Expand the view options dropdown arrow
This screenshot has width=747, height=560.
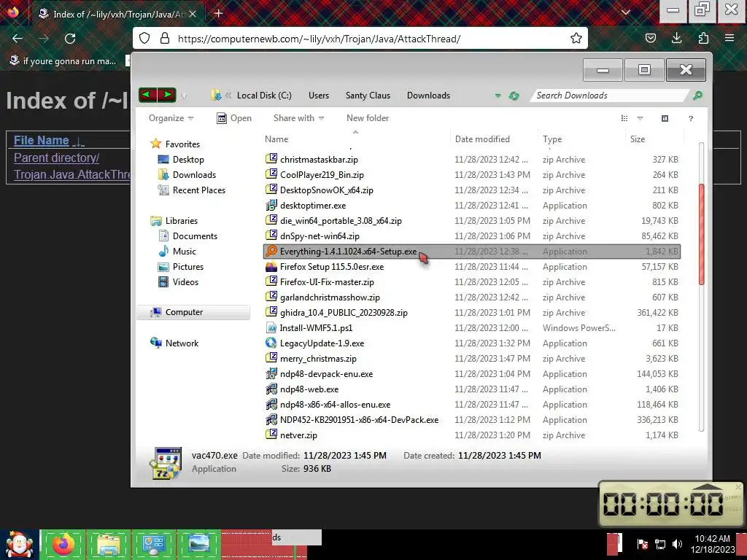[640, 118]
